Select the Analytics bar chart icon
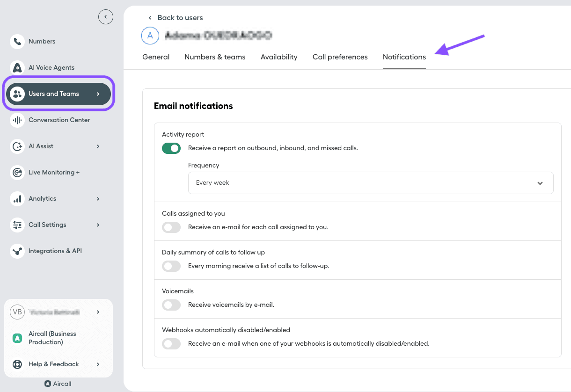 [17, 199]
